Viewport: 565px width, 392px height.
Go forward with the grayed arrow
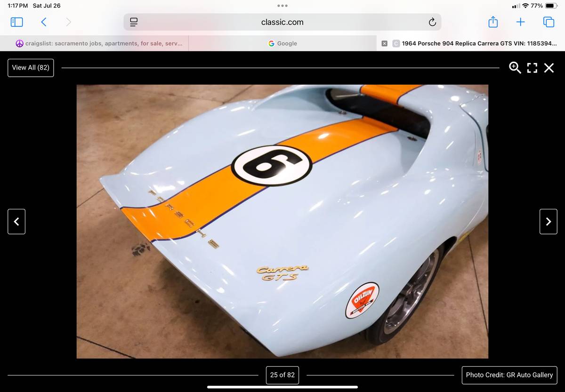[x=69, y=22]
